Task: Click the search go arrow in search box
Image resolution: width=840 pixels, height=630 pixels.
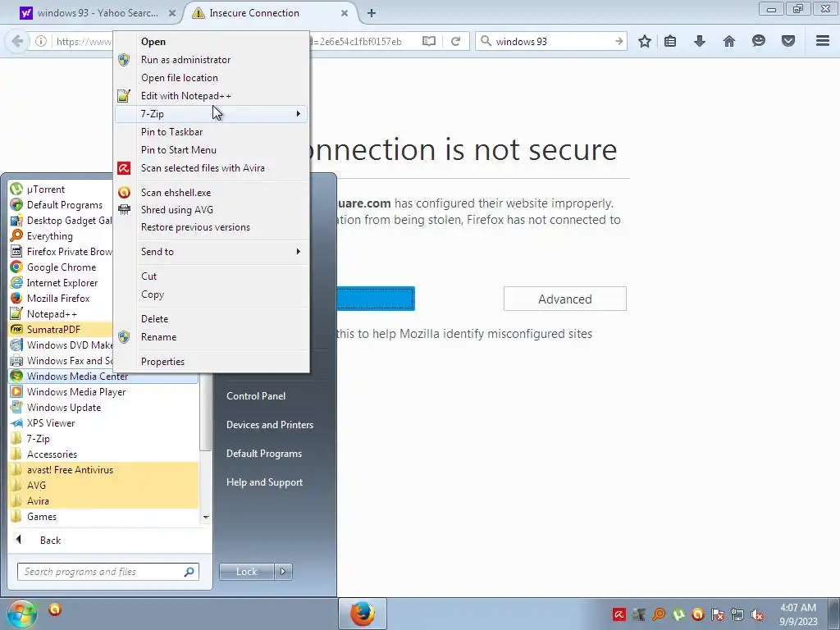Action: click(619, 41)
